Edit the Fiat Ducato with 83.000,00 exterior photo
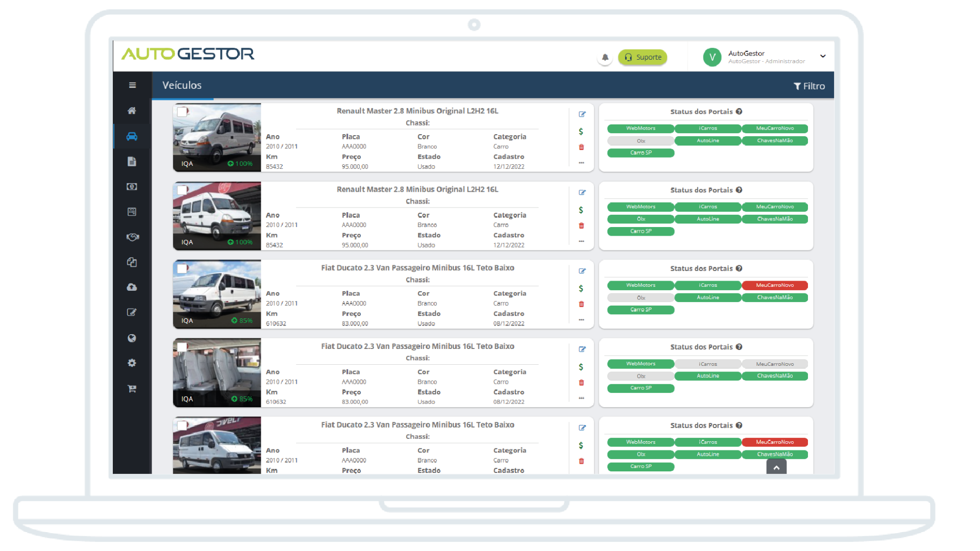The width and height of the screenshot is (980, 551). click(x=582, y=271)
